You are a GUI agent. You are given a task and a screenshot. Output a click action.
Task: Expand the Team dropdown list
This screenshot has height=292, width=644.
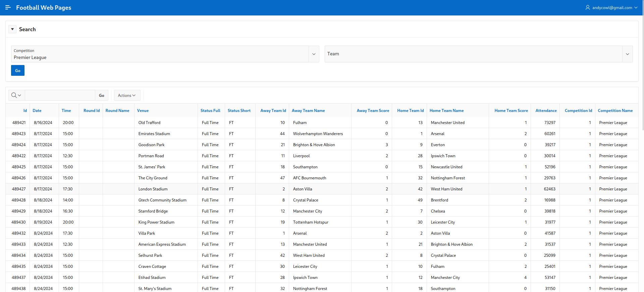[x=627, y=54]
